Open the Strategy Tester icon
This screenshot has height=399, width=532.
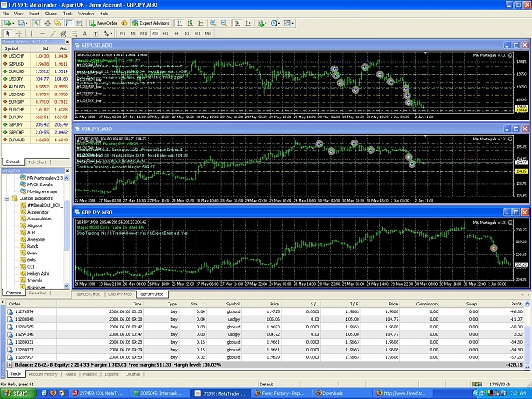79,23
